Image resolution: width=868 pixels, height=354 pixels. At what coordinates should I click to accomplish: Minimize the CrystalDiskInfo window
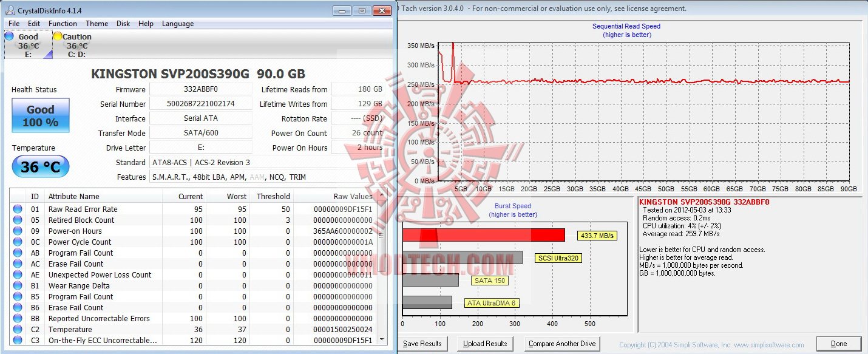[342, 10]
